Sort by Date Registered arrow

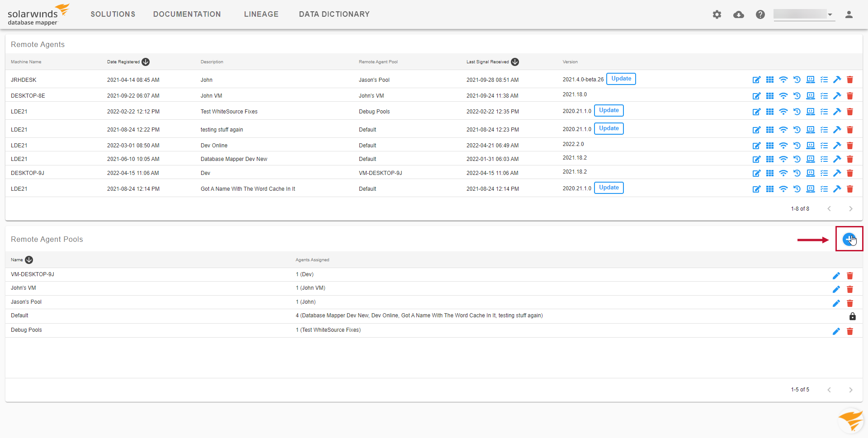pos(146,62)
